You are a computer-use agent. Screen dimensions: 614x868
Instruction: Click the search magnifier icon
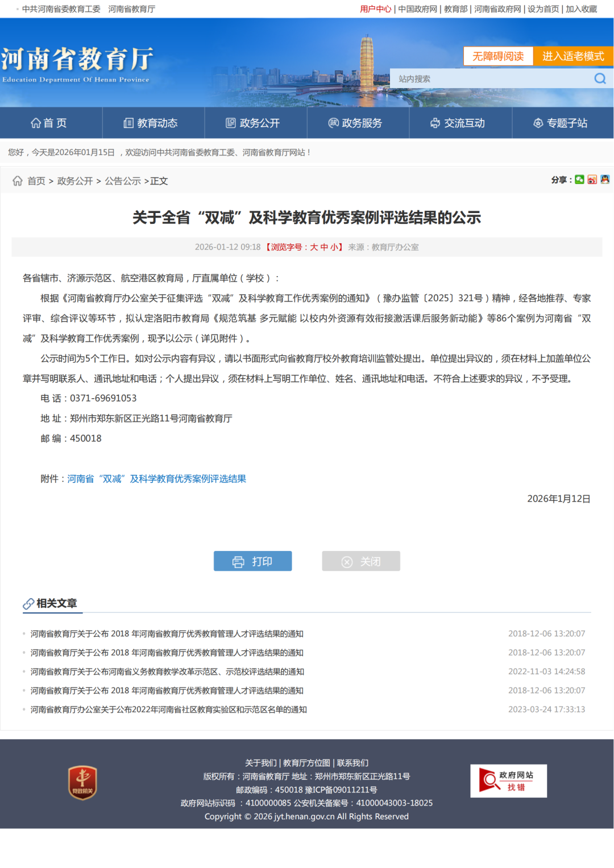600,78
